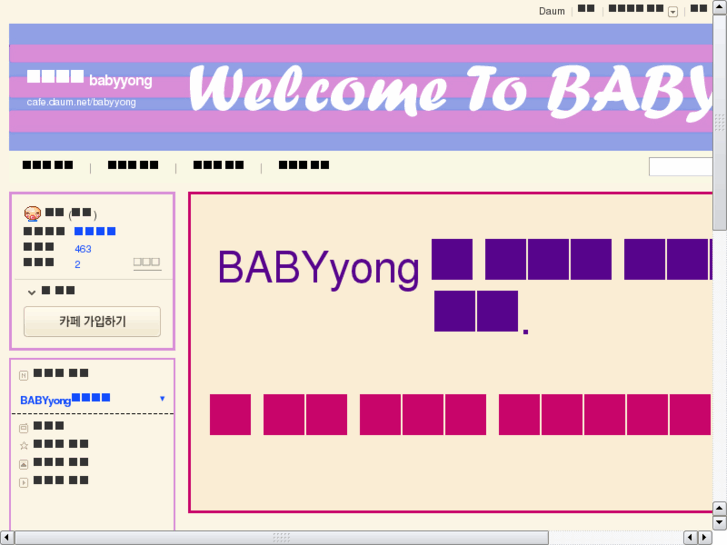This screenshot has width=727, height=545.
Task: Click the baby face avatar icon
Action: [x=32, y=213]
